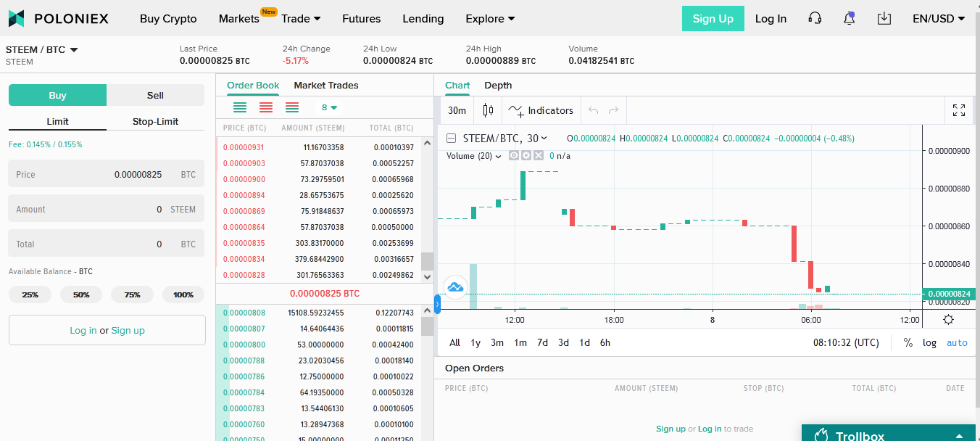Click Sign up link in Open Orders
Viewport: 980px width, 441px height.
[670, 429]
